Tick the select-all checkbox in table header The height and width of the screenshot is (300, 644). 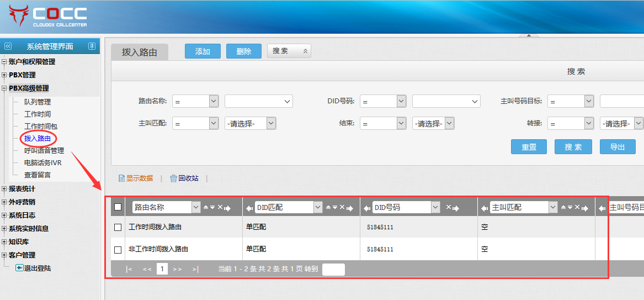[x=118, y=207]
